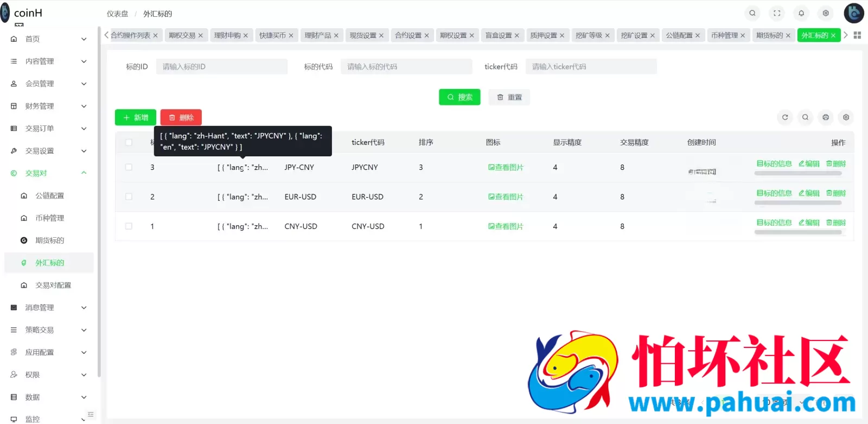View image for EUR-USD row
The image size is (868, 424).
point(506,197)
